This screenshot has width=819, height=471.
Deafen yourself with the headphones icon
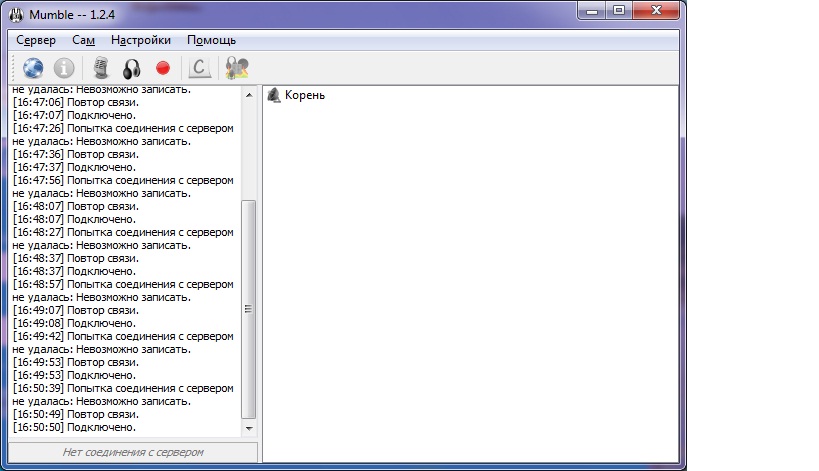click(131, 68)
